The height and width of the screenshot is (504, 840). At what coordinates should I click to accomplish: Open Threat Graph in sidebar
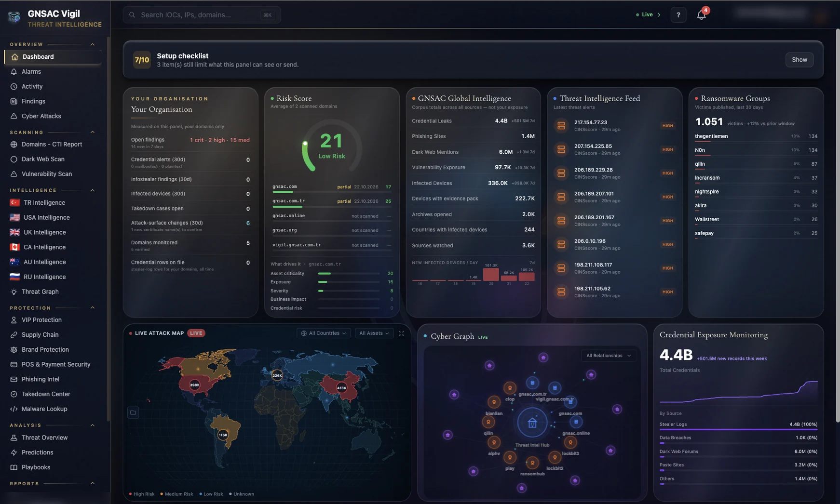click(52, 292)
